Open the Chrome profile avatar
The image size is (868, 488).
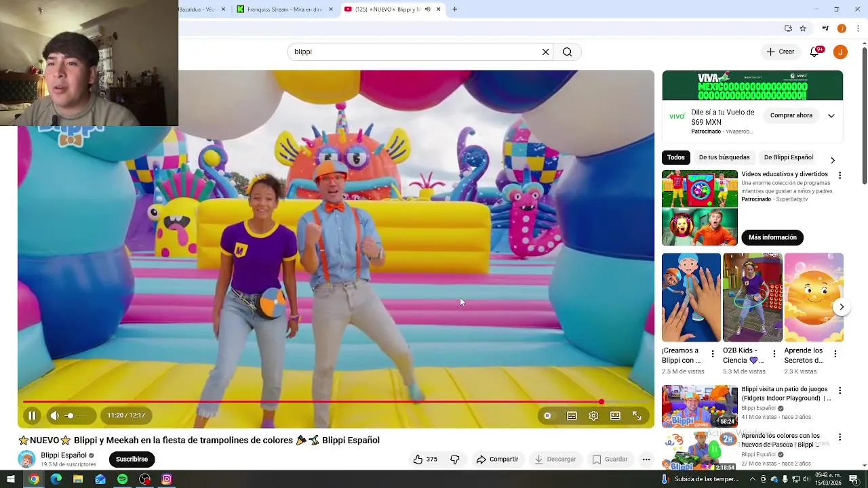(x=842, y=28)
